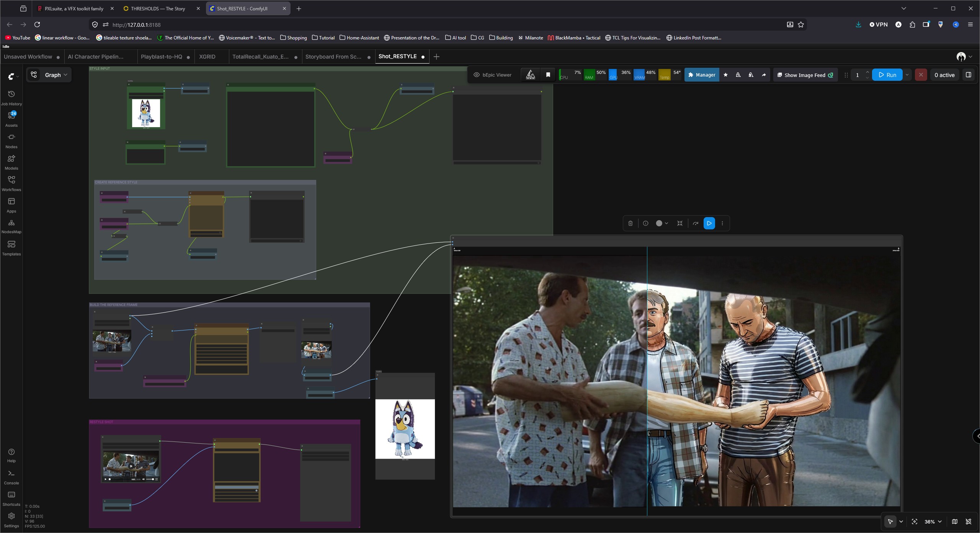Click the fit view icon
Viewport: 980px width, 533px height.
pos(915,522)
